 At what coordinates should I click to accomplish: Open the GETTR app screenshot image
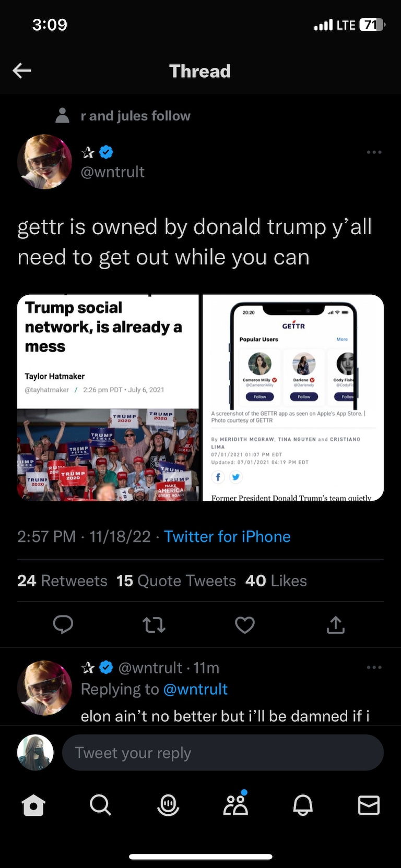[293, 397]
